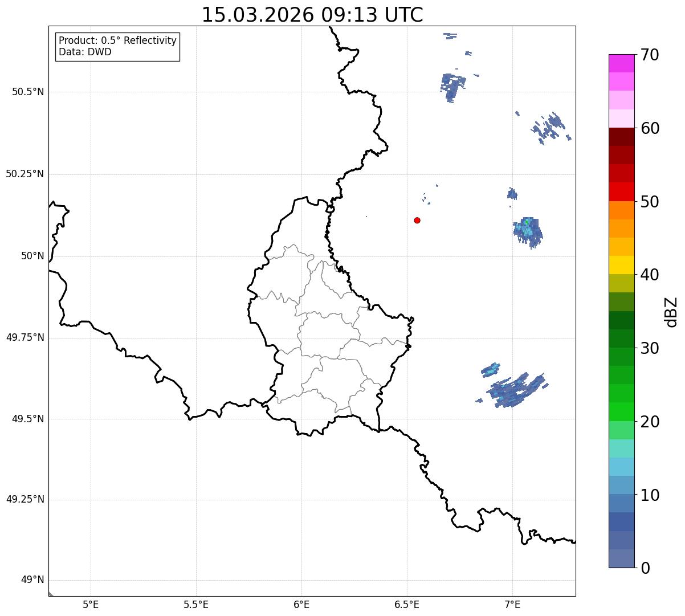685x616 pixels.
Task: Click the radar echo with cyan core near 7°E 50°N
Action: click(x=528, y=231)
